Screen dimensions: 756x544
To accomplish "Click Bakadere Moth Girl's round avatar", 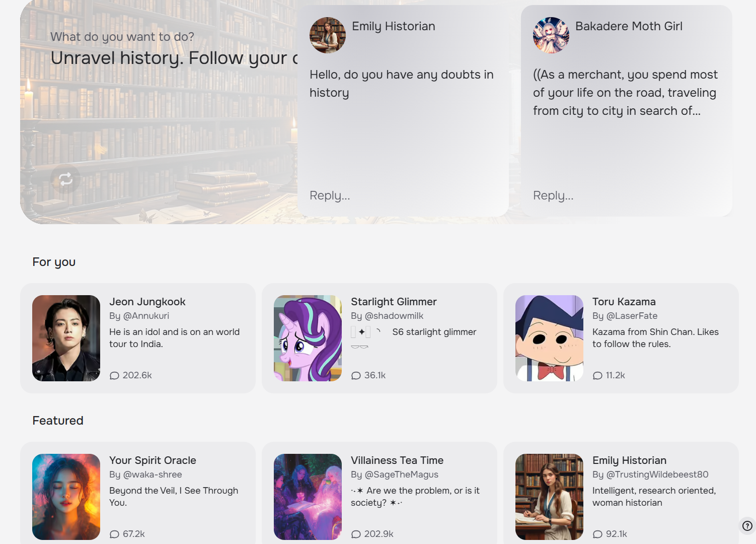I will [551, 35].
